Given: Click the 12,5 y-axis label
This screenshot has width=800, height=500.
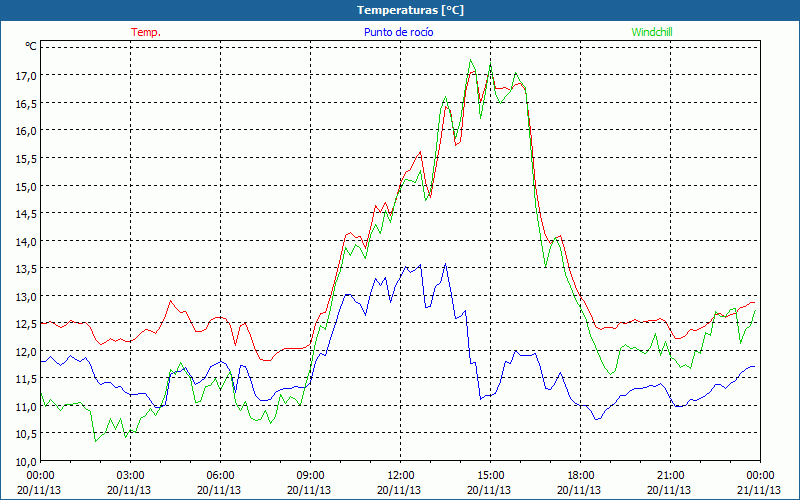Looking at the screenshot, I should coord(27,323).
